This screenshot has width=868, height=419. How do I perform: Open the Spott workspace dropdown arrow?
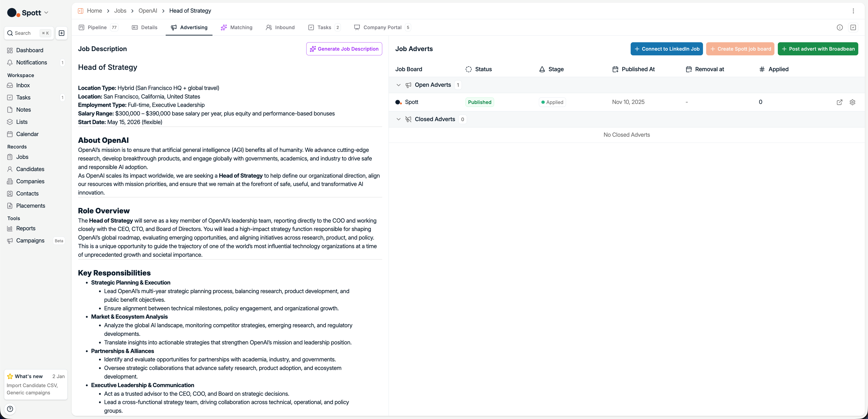coord(47,13)
